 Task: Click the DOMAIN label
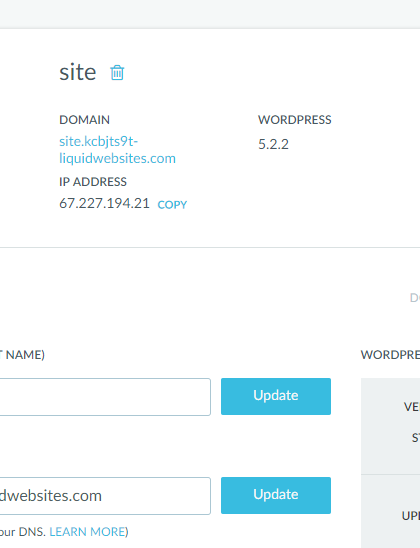[x=84, y=120]
